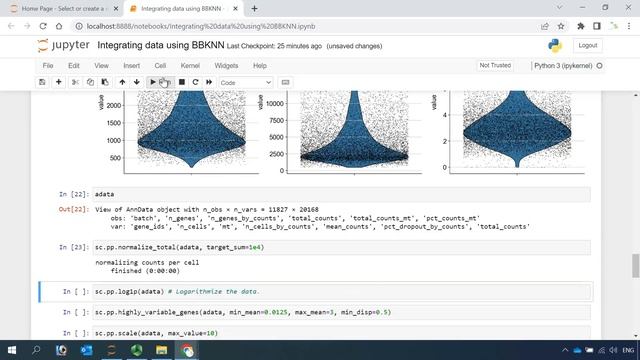Viewport: 640px width, 360px height.
Task: Open browser extensions puzzle icon
Action: click(x=580, y=26)
